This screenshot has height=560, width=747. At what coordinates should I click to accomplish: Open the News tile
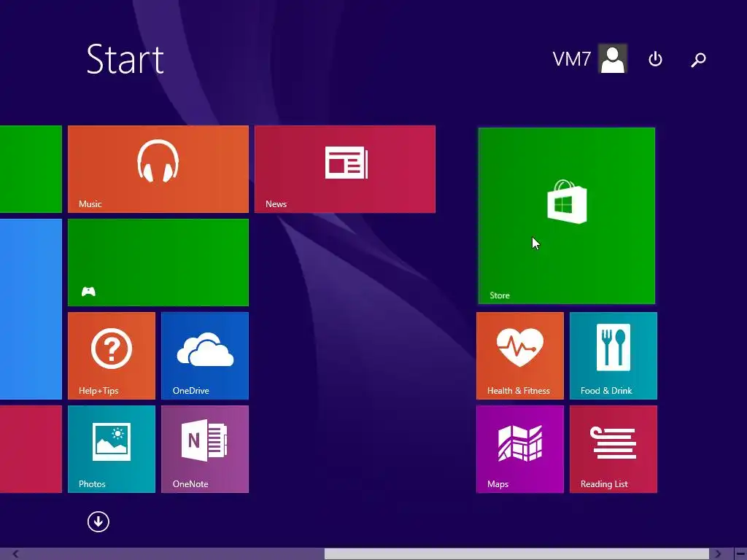[x=345, y=169]
